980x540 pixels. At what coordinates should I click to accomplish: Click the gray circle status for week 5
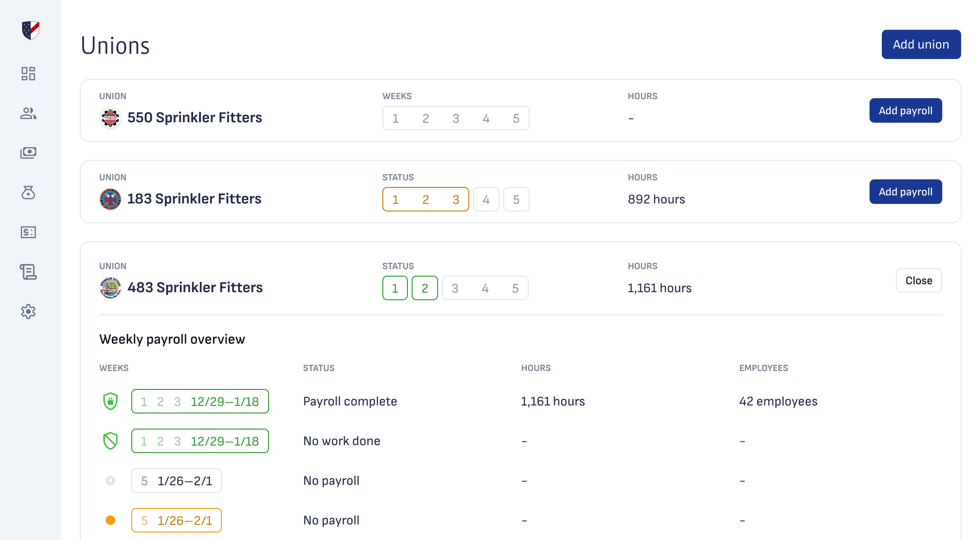tap(110, 481)
